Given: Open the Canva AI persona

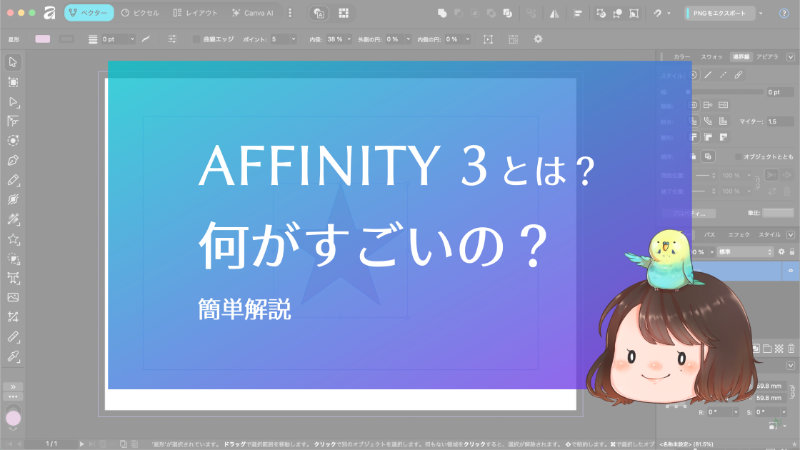Looking at the screenshot, I should coord(253,13).
